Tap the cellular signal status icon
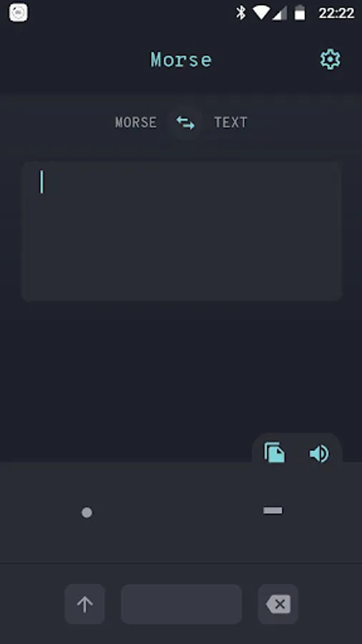The image size is (362, 644). click(x=280, y=13)
